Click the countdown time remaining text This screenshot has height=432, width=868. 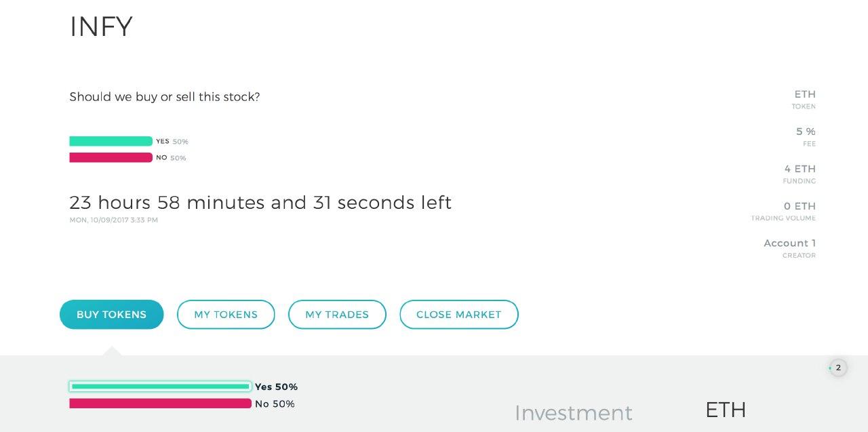click(x=260, y=203)
